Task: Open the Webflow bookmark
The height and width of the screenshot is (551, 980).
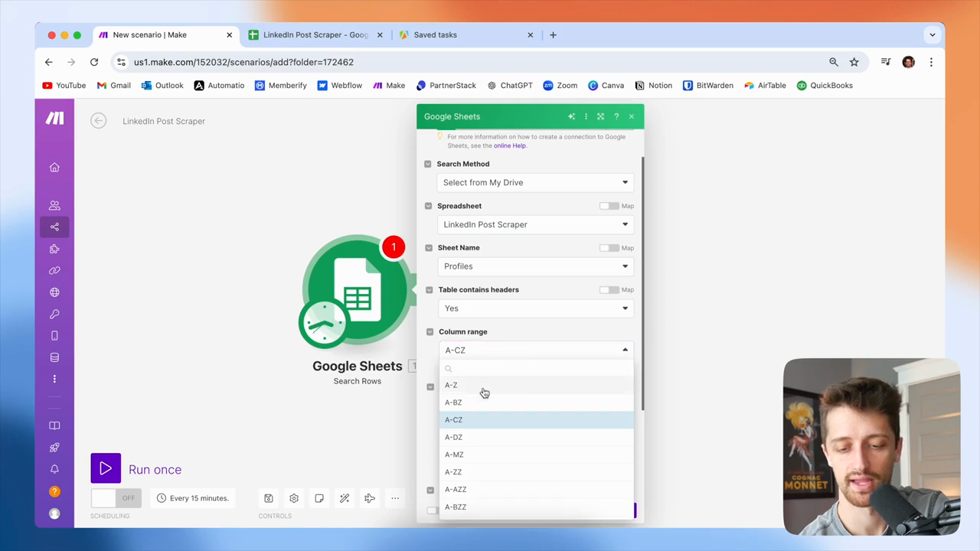Action: pyautogui.click(x=339, y=86)
